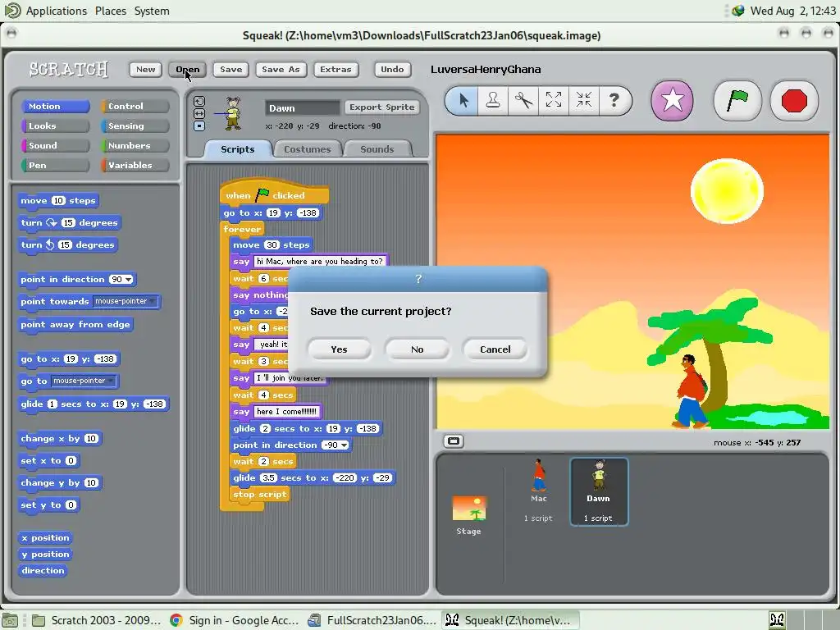Image resolution: width=840 pixels, height=630 pixels.
Task: Select the scissors delete tool
Action: [x=523, y=100]
